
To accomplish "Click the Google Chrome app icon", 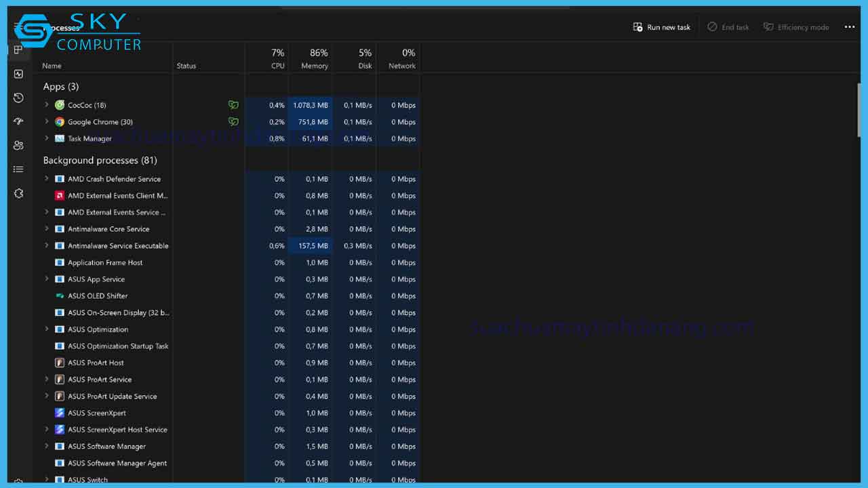I will click(60, 122).
